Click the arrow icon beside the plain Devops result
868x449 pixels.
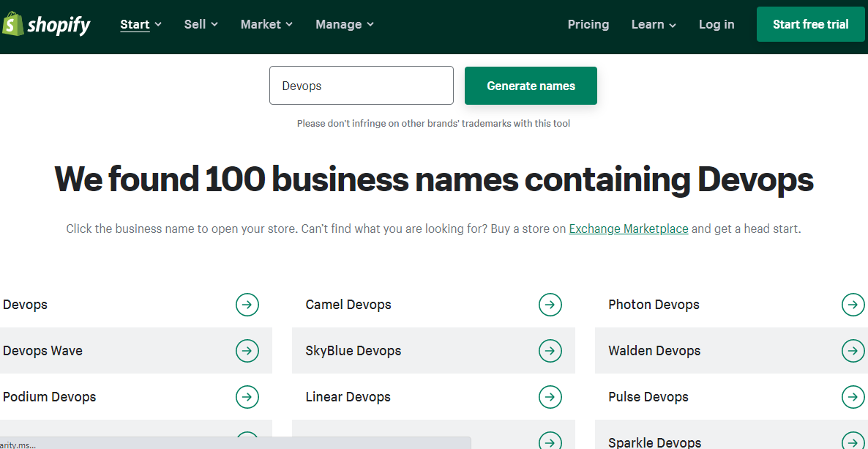247,304
